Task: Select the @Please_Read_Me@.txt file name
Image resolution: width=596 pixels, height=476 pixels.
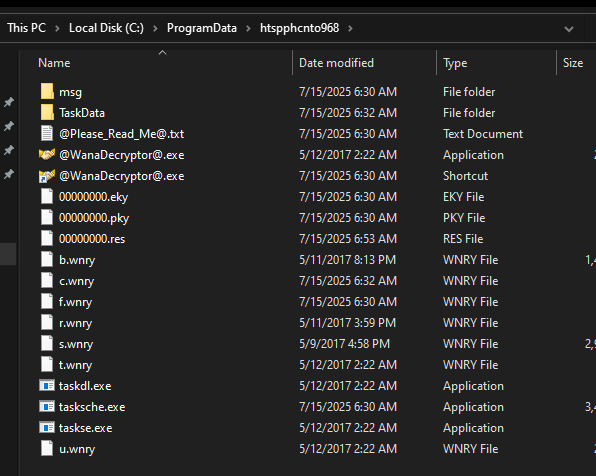Action: click(122, 134)
